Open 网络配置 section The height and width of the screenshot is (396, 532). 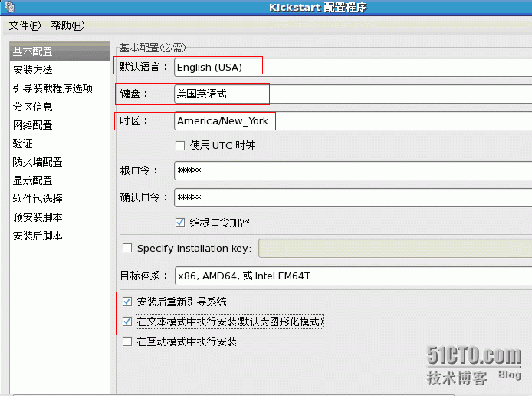tap(60, 125)
